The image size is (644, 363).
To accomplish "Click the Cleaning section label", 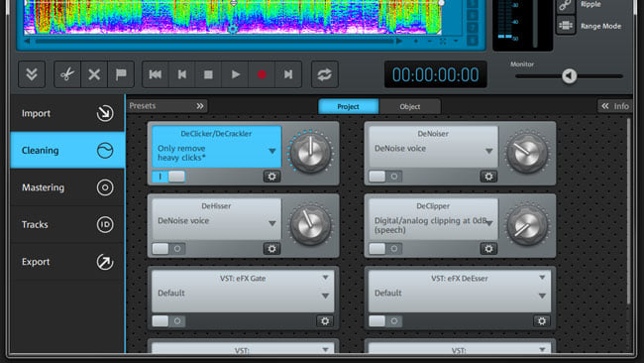I will [41, 151].
